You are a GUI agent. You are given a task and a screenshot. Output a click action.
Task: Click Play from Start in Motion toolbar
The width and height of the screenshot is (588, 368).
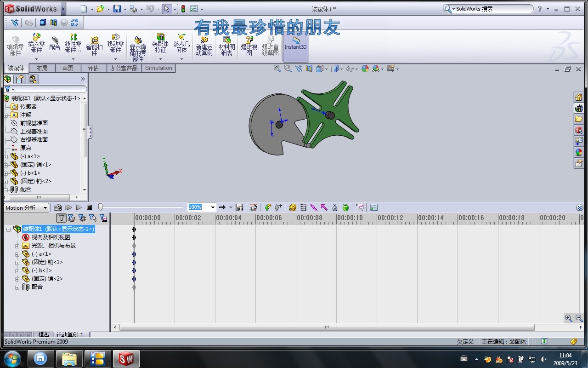[x=68, y=207]
